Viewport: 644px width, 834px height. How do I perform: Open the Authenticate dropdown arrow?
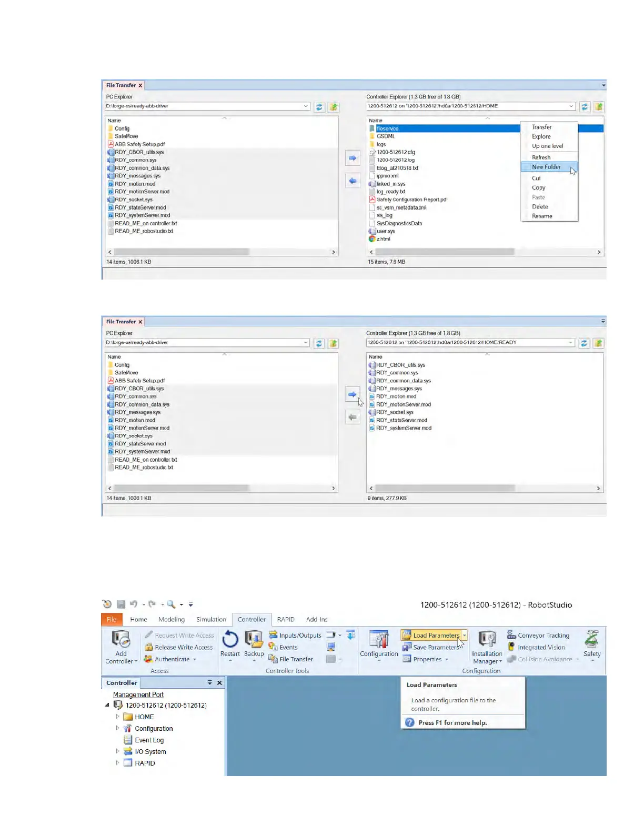(x=194, y=659)
